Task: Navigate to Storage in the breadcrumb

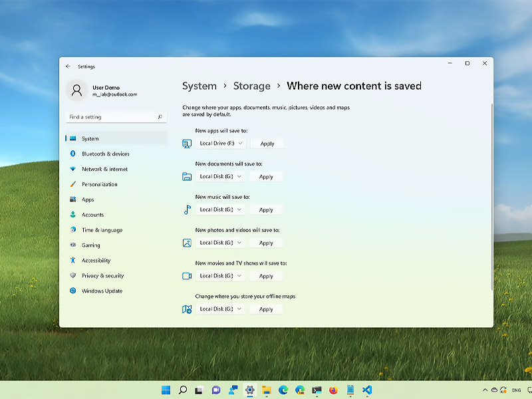Action: click(x=252, y=86)
